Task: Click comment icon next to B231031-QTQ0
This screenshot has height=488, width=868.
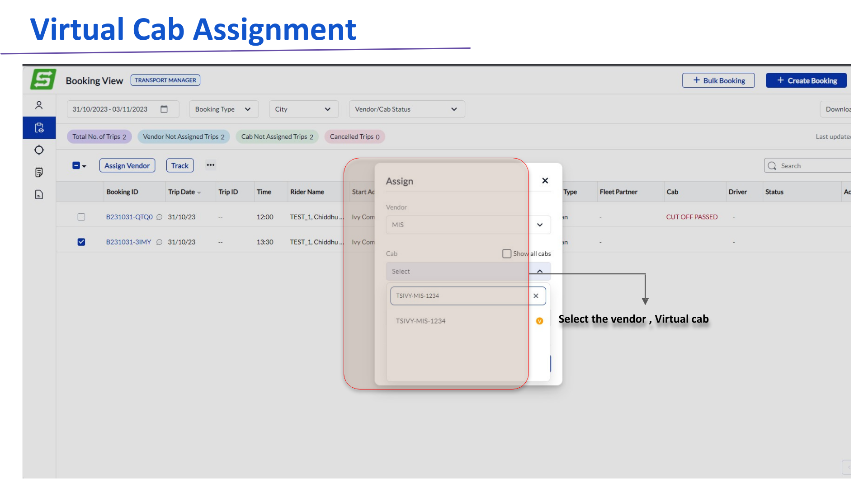Action: (x=159, y=217)
